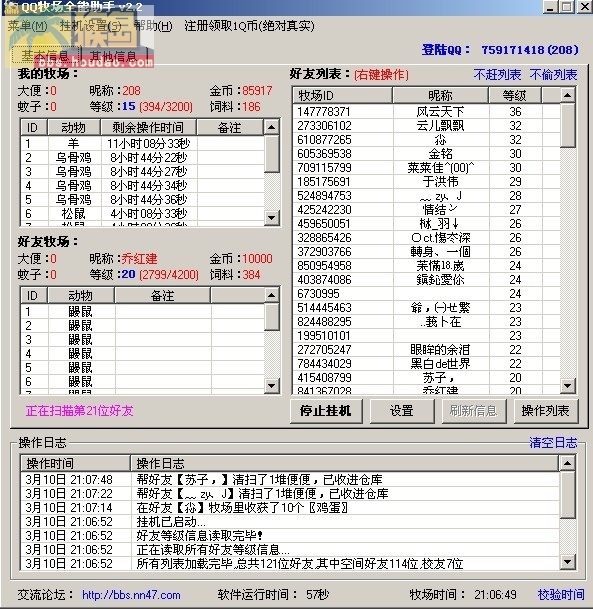Select my ranch row 2 乌骨鸡
593x609 pixels.
point(143,158)
